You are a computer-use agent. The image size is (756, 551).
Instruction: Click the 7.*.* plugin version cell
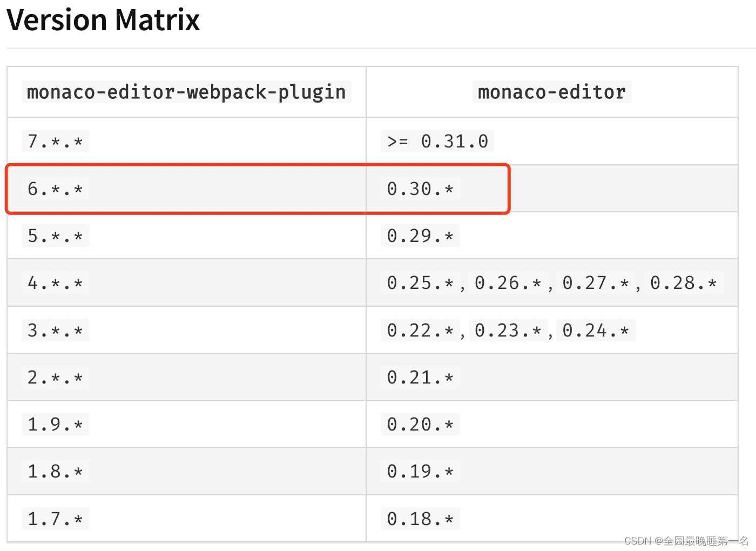point(56,141)
